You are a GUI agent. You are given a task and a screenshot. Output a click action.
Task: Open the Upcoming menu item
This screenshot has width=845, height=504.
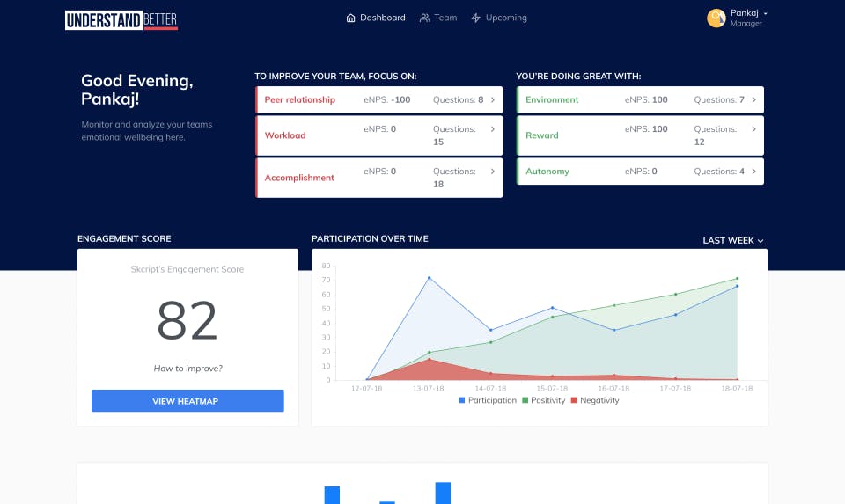[499, 18]
